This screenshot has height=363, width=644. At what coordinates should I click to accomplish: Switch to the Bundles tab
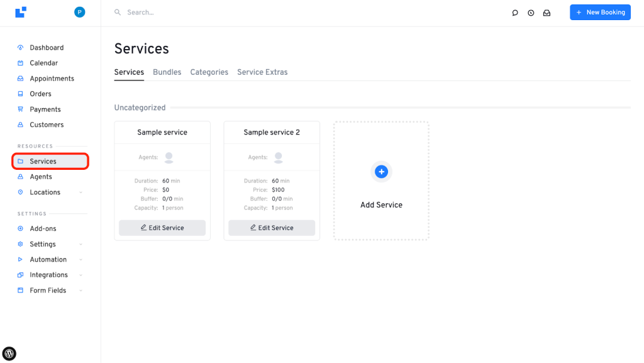pyautogui.click(x=167, y=72)
